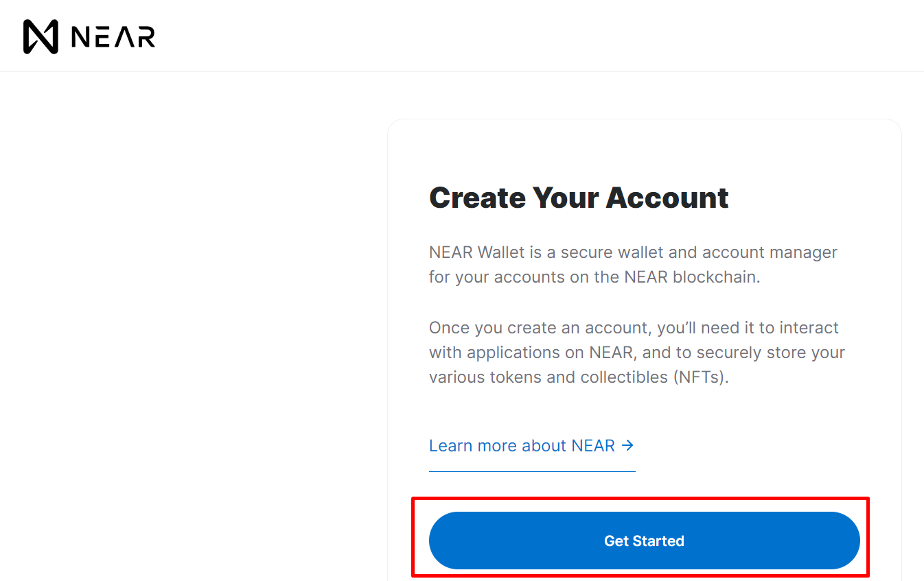Click the words NEAR Wallet in the description
Image resolution: width=924 pixels, height=581 pixels.
click(476, 252)
